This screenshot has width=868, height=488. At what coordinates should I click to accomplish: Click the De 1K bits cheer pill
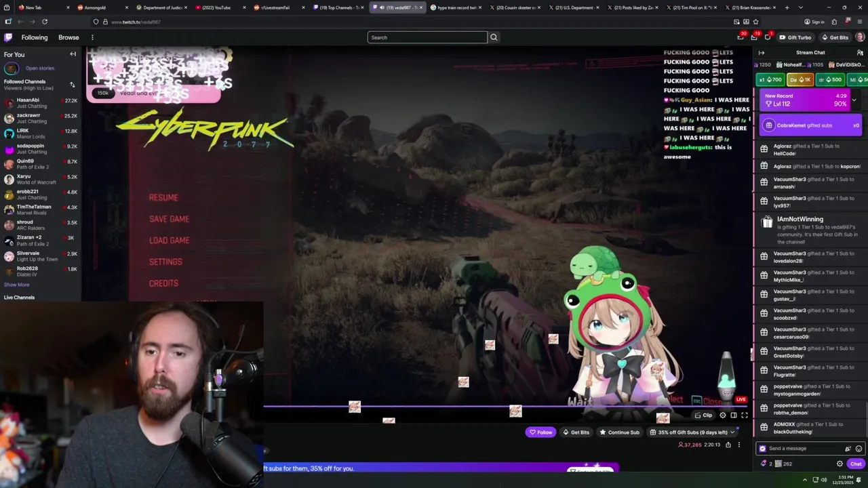800,80
